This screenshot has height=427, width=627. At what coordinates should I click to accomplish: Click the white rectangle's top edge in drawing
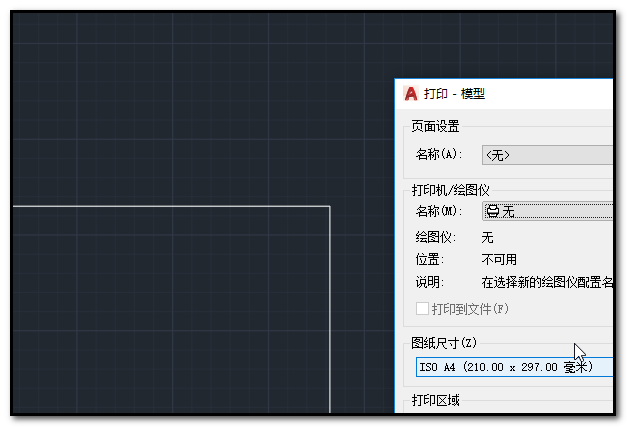click(x=172, y=206)
